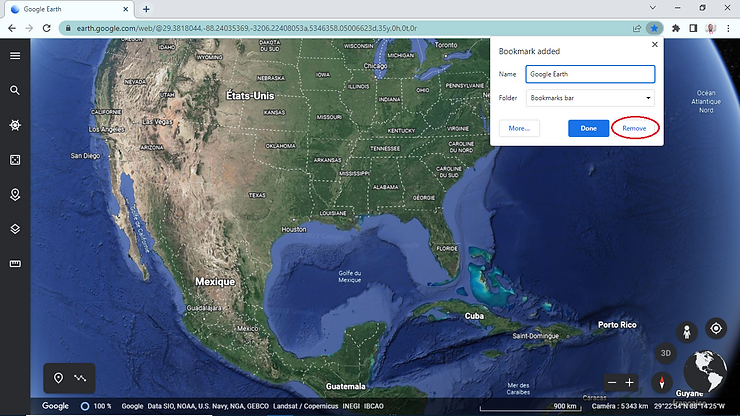The width and height of the screenshot is (740, 416).
Task: Click the San Diego label
Action: (85, 156)
